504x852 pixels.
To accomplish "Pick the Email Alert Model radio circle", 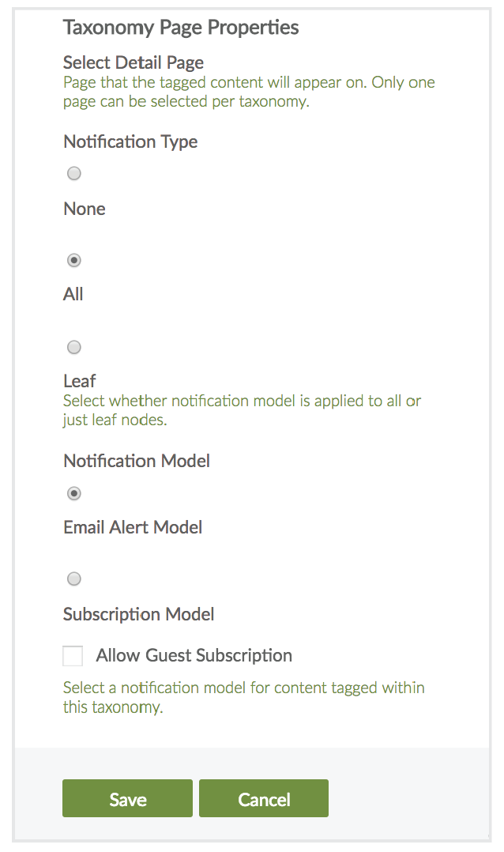I will pos(74,493).
